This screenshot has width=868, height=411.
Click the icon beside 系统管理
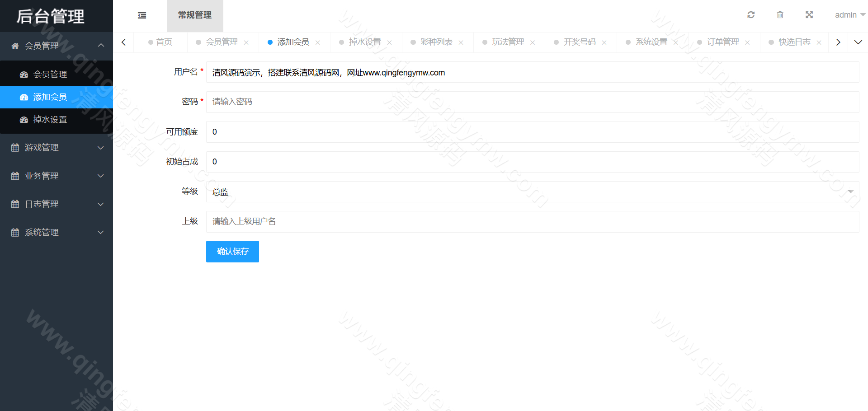coord(14,232)
